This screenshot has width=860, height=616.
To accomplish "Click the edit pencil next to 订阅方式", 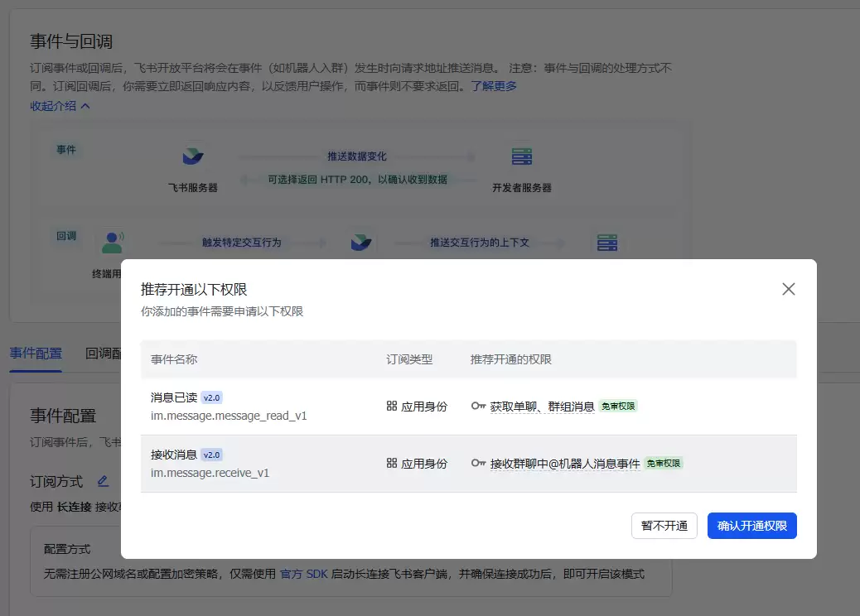I will click(103, 481).
